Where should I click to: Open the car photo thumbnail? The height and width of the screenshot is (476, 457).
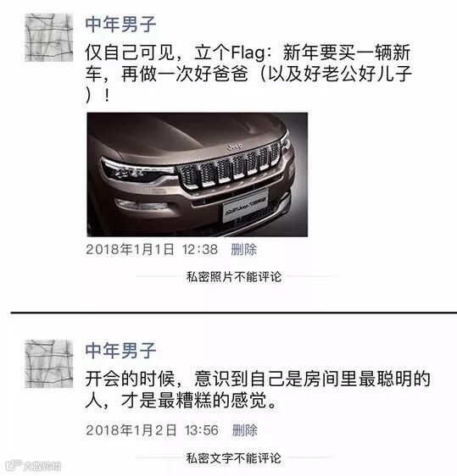tap(198, 174)
